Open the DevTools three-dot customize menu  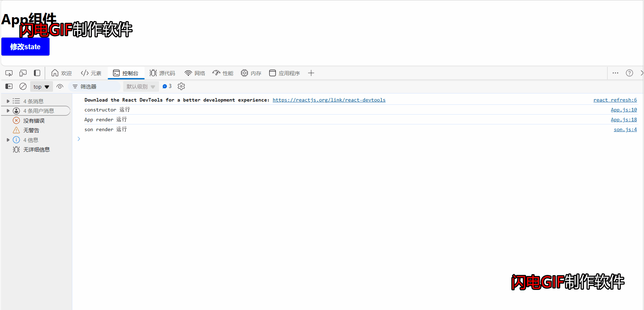pyautogui.click(x=615, y=73)
